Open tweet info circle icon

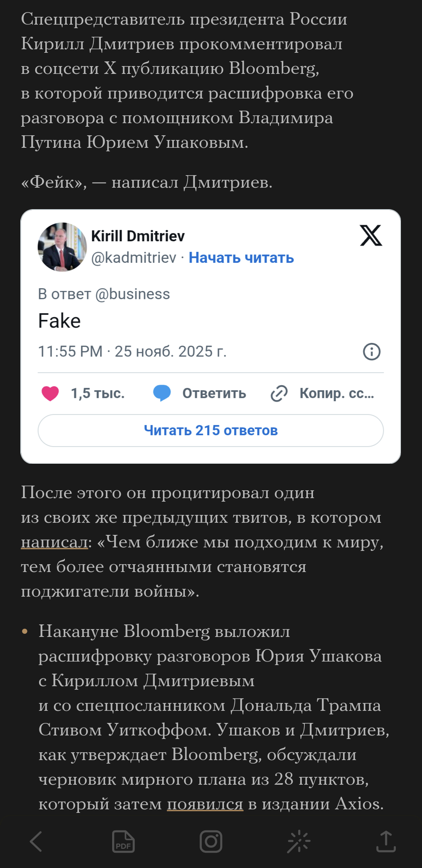tap(372, 352)
